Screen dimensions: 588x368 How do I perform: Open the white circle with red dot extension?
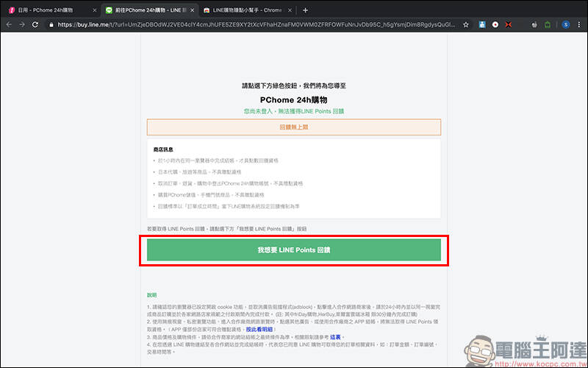[x=495, y=25]
